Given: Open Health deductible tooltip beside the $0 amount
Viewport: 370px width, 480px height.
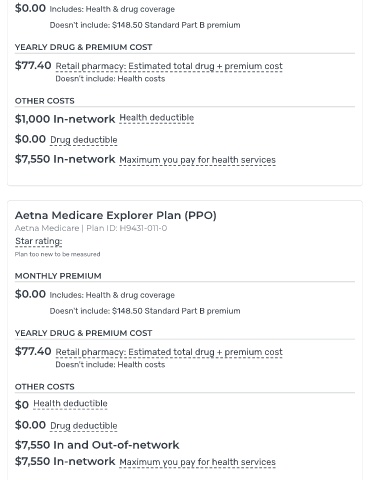Looking at the screenshot, I should (x=70, y=404).
